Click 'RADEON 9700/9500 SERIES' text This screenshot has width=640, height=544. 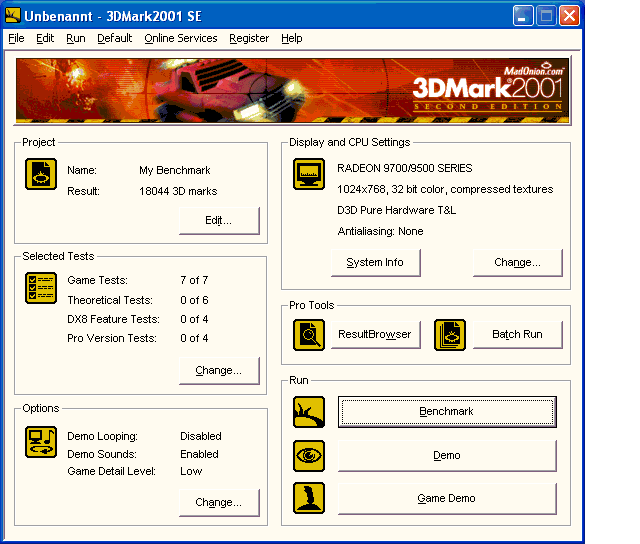click(x=404, y=168)
